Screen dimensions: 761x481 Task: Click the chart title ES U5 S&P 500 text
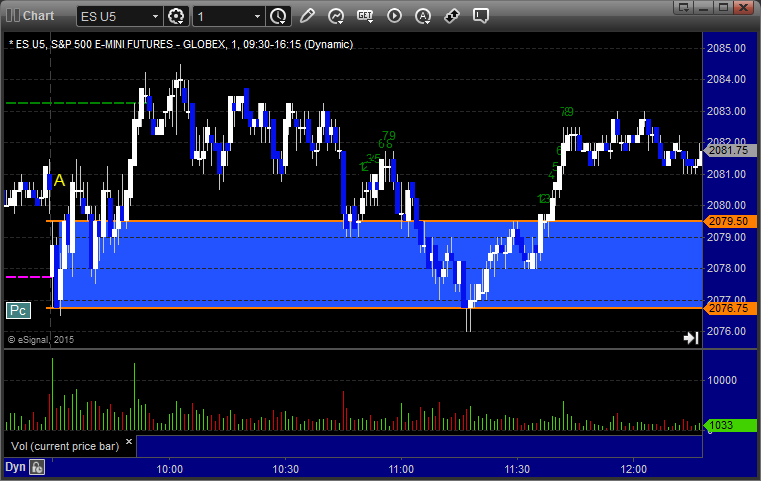point(181,44)
